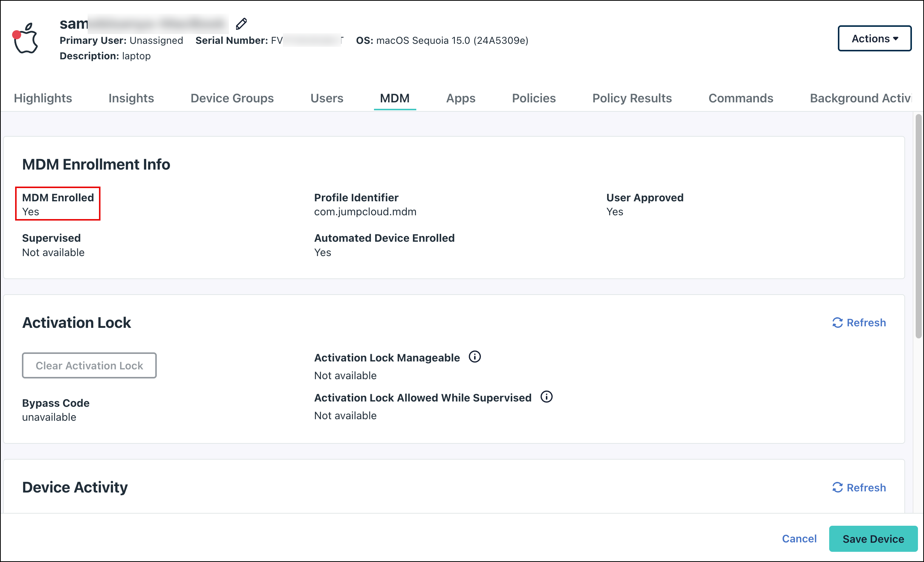The image size is (924, 562).
Task: Click the info icon next to Activation Lock Manageable
Action: click(475, 357)
